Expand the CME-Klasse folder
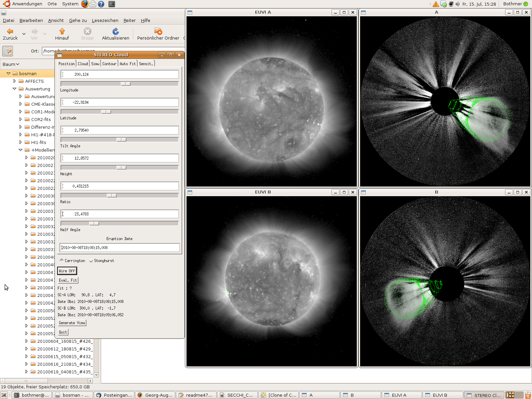The image size is (532, 399). point(20,104)
